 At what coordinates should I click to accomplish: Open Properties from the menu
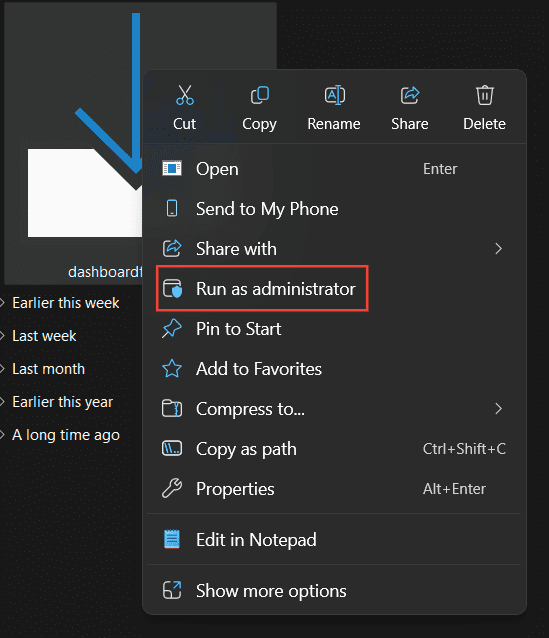tap(334, 488)
